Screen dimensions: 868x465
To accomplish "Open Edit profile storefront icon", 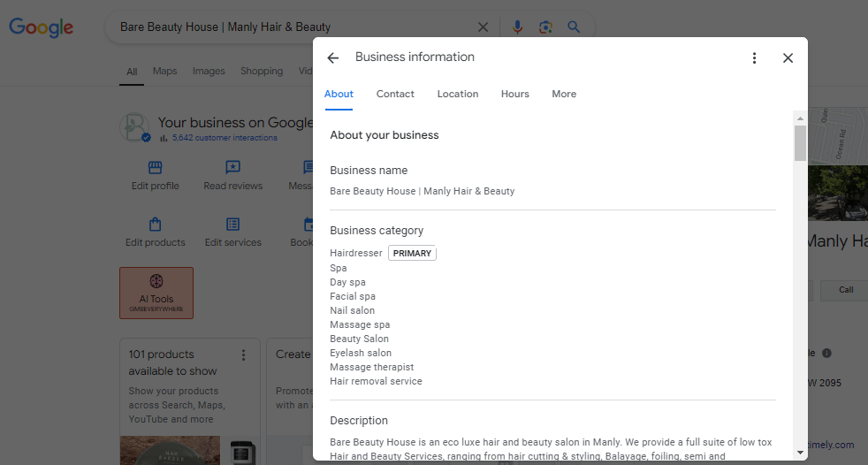I will 155,167.
